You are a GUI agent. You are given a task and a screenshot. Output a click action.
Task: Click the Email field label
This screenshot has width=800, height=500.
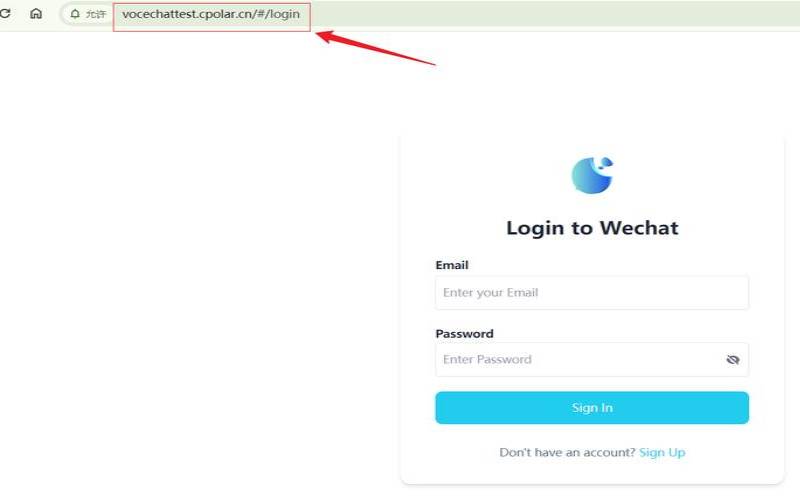[x=452, y=265]
